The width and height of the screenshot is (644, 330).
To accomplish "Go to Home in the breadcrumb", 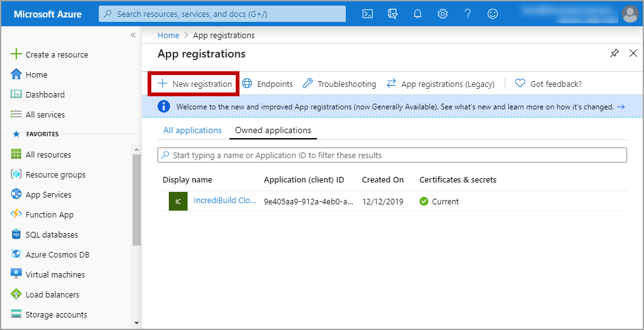I will click(168, 35).
